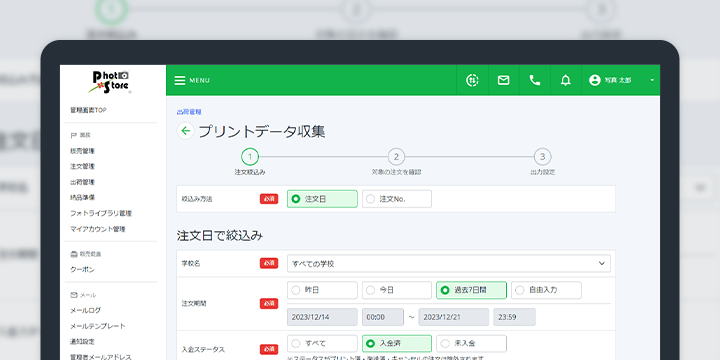Expand the すべての学校 school dropdown

(449, 264)
